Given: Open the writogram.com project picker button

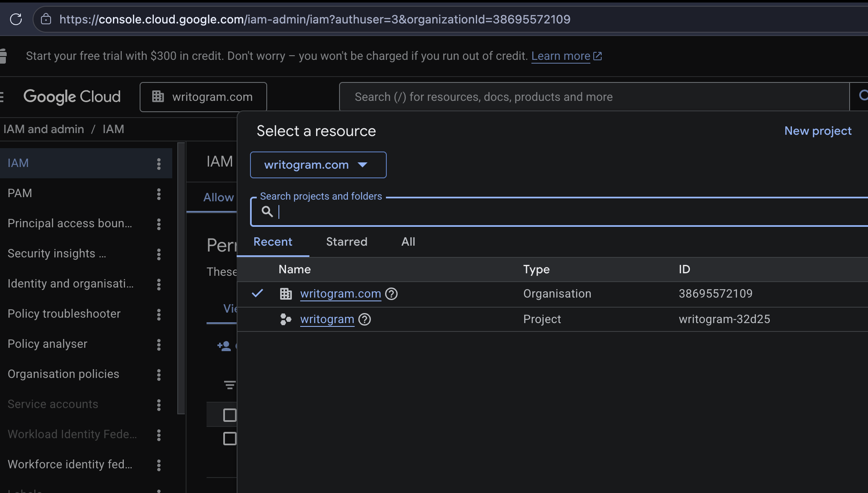Looking at the screenshot, I should coord(203,97).
